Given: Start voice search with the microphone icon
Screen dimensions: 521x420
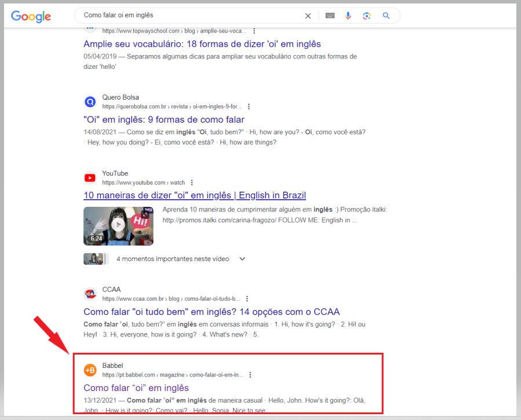Looking at the screenshot, I should tap(348, 16).
